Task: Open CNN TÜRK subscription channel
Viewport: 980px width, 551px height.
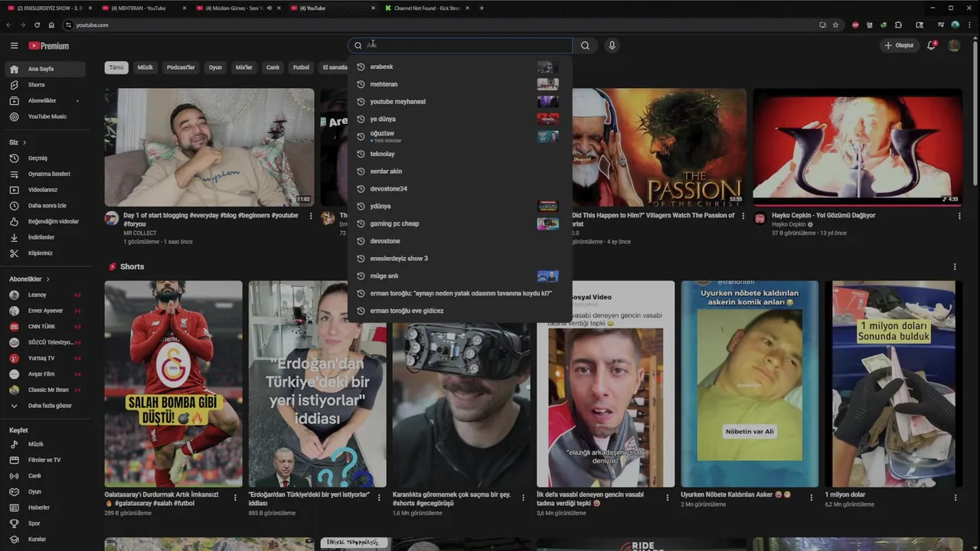Action: coord(45,327)
